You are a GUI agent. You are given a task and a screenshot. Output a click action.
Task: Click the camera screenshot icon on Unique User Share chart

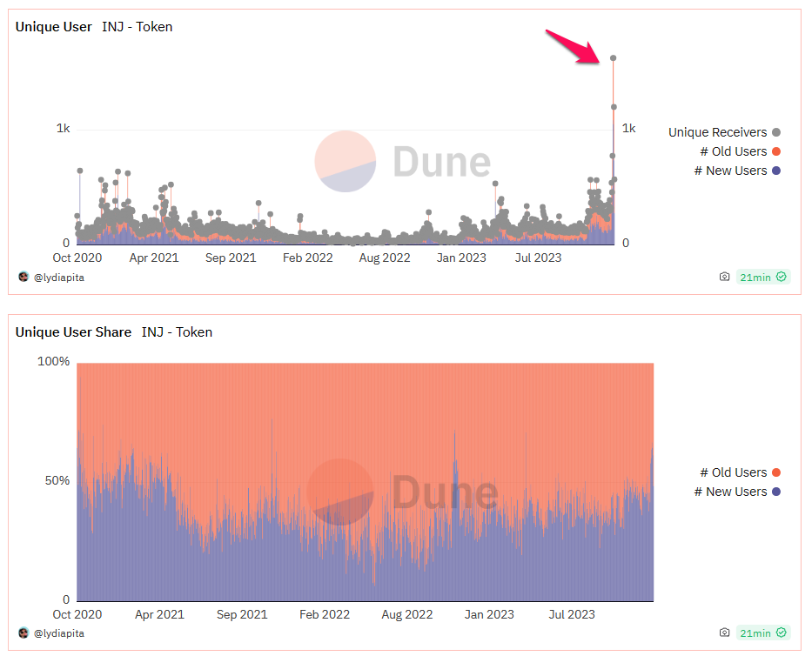click(x=724, y=633)
